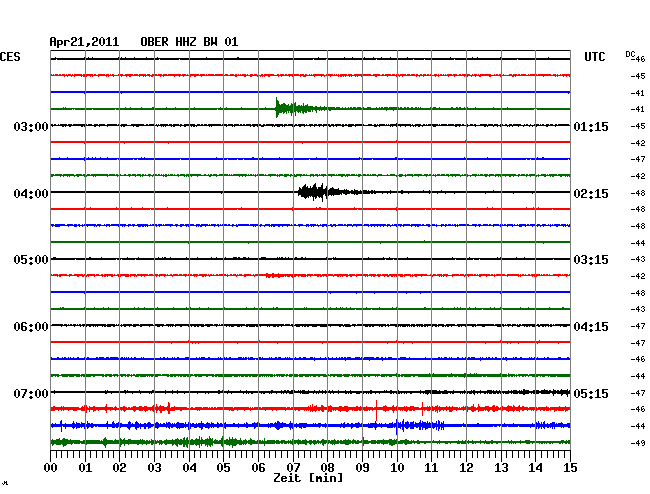The image size is (650, 494).
Task: Click DC value -43 in the 03:15 row
Action: 638,259
